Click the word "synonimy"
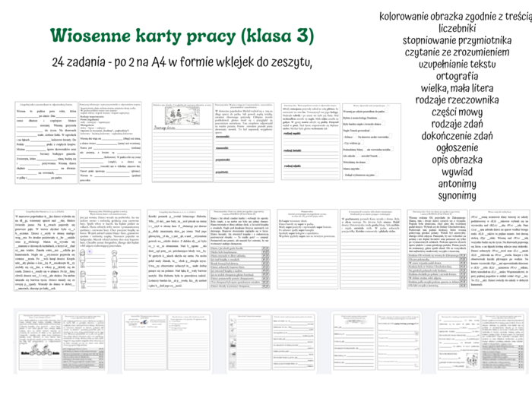Image resolution: width=532 pixels, height=395 pixels. click(457, 196)
